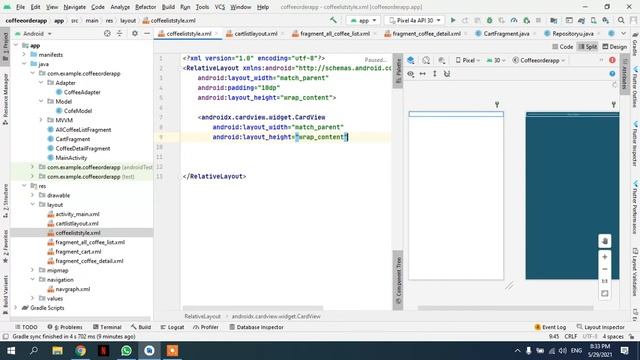Click the Windows Start button
The width and height of the screenshot is (640, 360).
pos(11,351)
